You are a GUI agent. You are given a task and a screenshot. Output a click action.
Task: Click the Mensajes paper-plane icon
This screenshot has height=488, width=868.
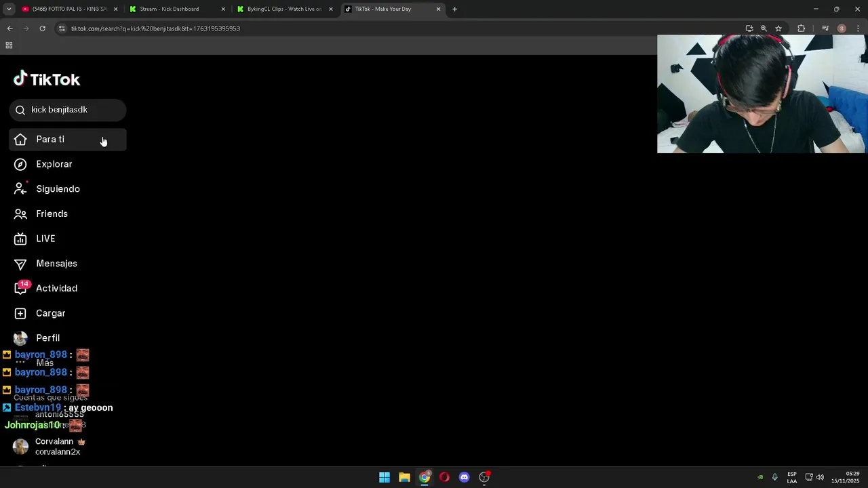(x=20, y=264)
